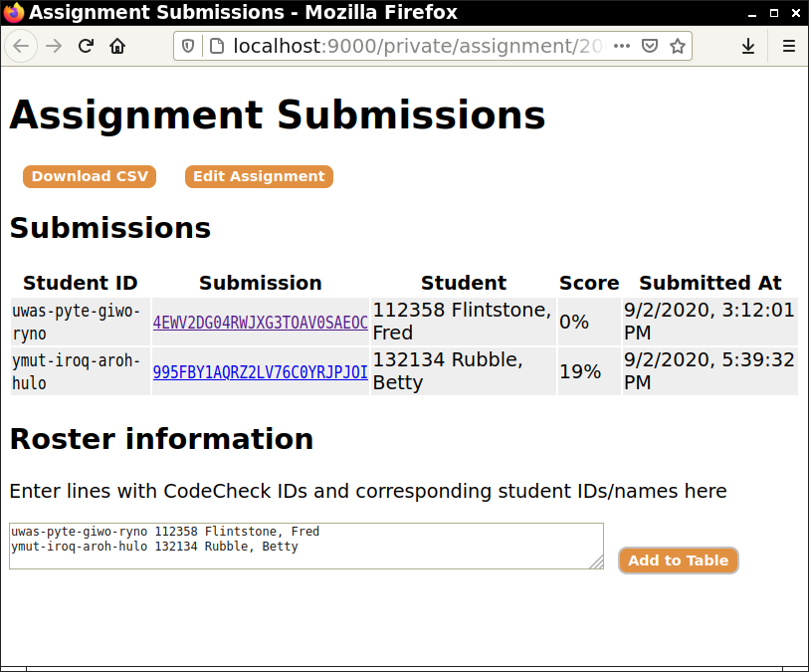Open Betty Rubble's submission link
Screen dimensions: 809x672
260,372
